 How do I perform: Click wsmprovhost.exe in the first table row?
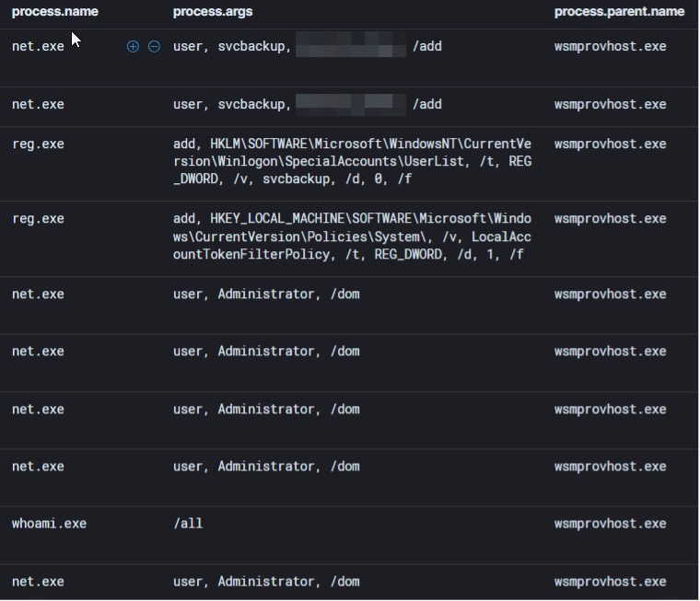[610, 46]
